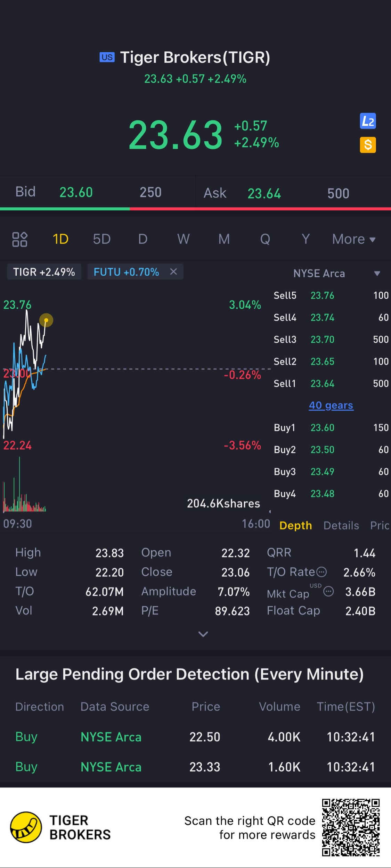Viewport: 391px width, 868px height.
Task: Switch to the 5D chart tab
Action: [101, 239]
